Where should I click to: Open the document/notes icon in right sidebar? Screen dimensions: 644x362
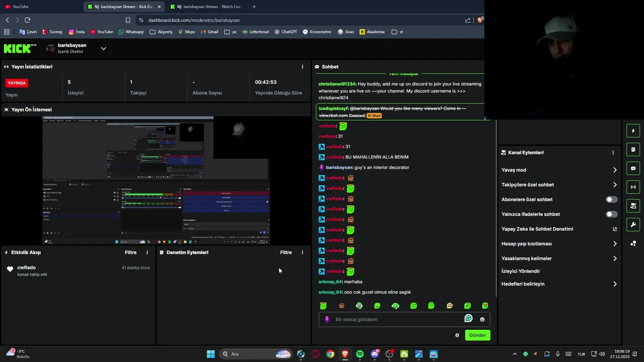(x=633, y=150)
